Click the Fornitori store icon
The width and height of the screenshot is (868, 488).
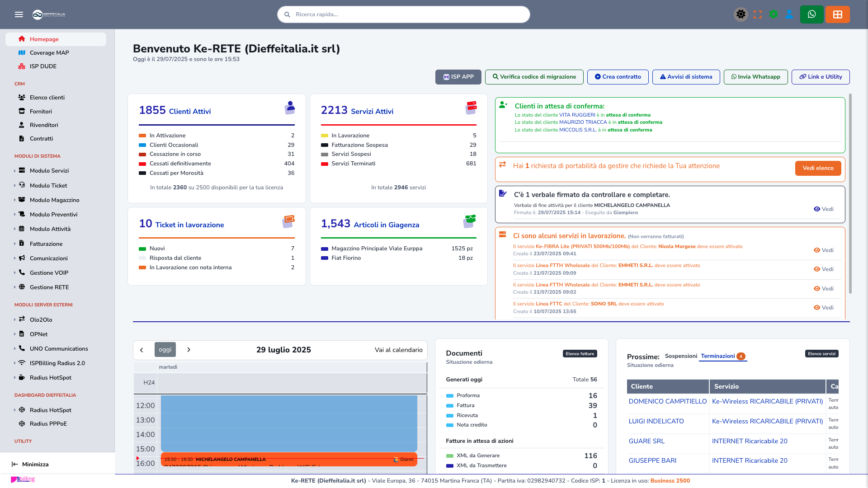tap(22, 111)
